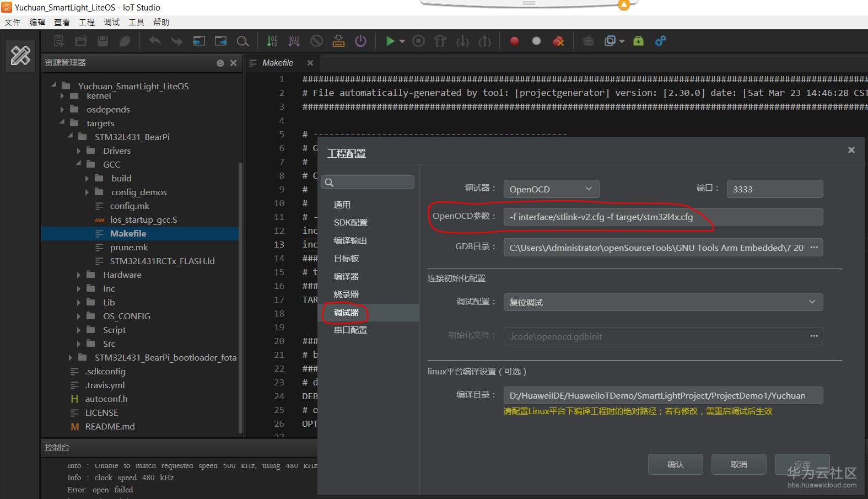
Task: Open the 查看 menu
Action: [62, 22]
